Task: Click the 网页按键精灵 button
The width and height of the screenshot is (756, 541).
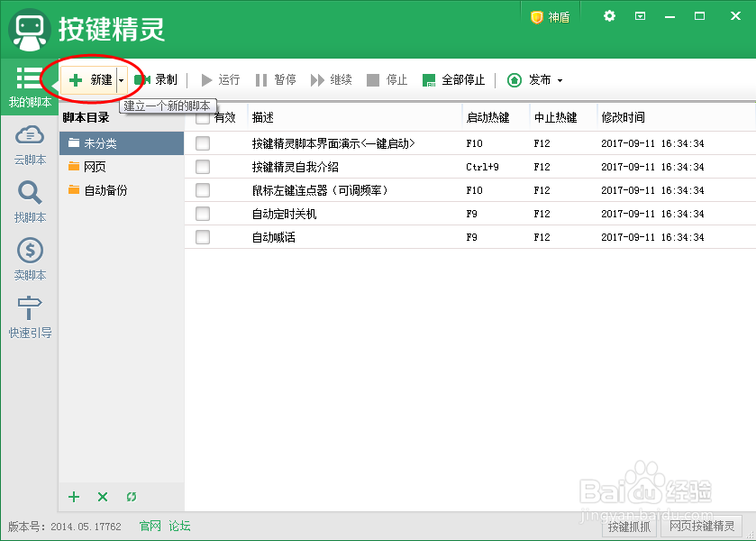Action: 702,526
